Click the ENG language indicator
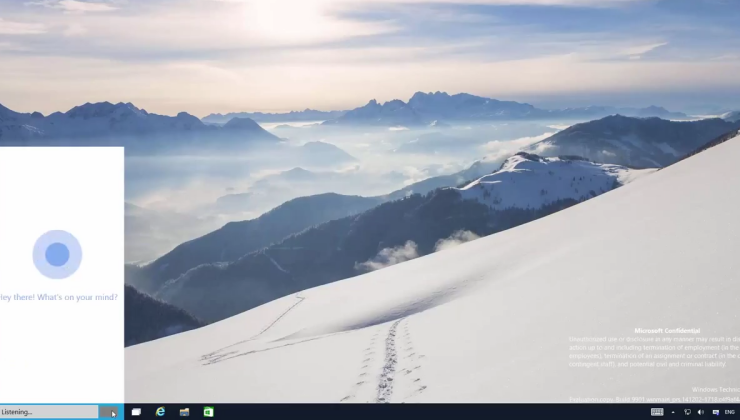Image resolution: width=740 pixels, height=420 pixels. click(x=730, y=412)
